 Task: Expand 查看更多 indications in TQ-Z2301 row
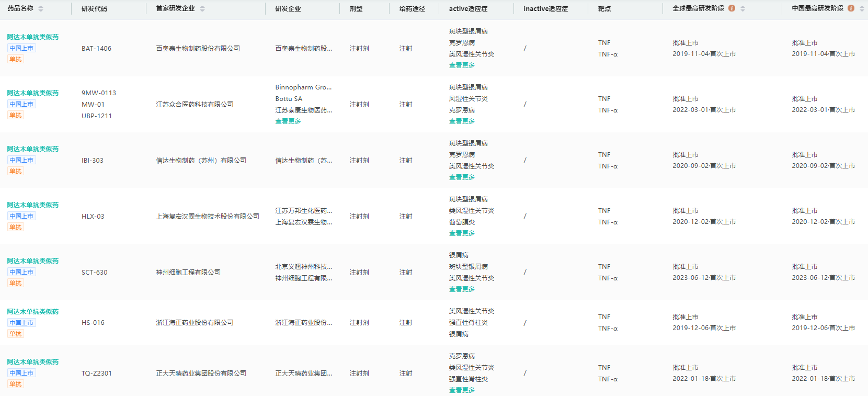(x=462, y=390)
